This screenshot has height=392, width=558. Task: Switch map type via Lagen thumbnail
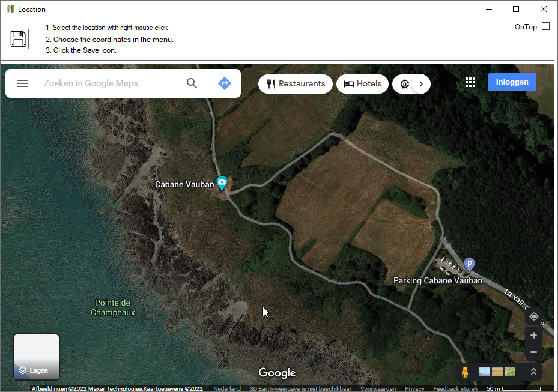point(36,357)
